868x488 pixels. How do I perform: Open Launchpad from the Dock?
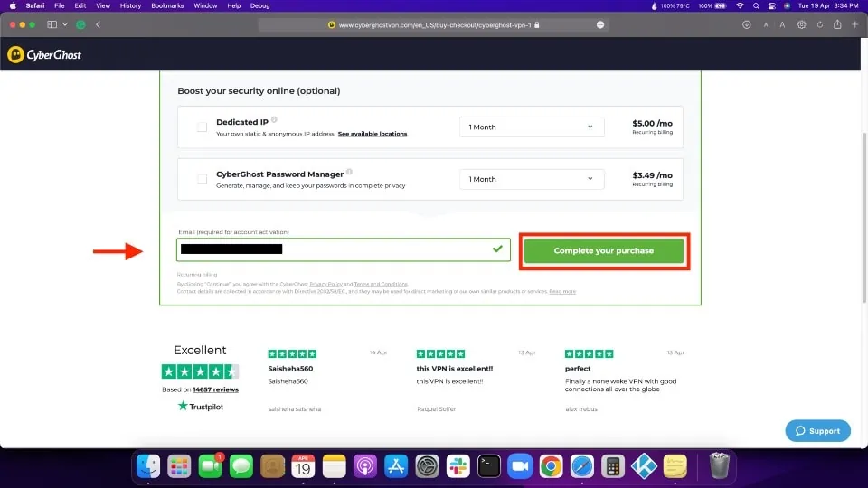pos(179,466)
